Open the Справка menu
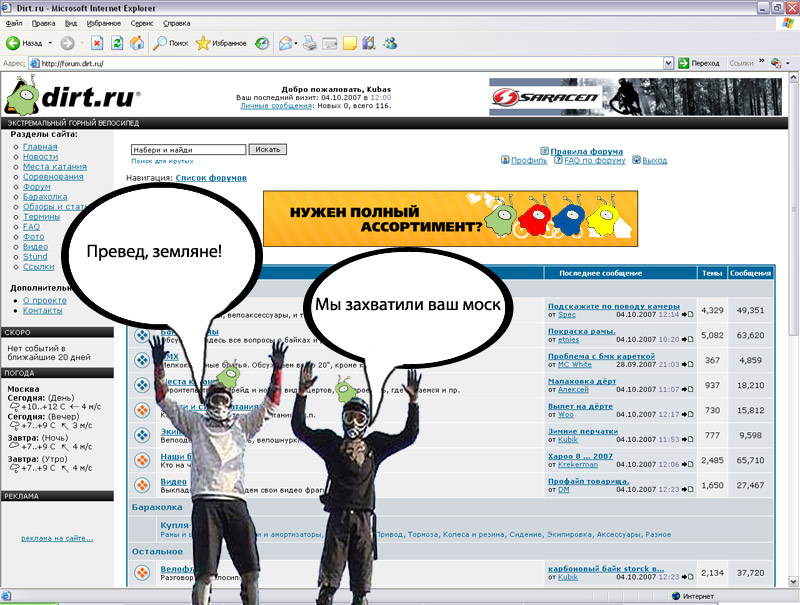This screenshot has width=800, height=605. 177,23
